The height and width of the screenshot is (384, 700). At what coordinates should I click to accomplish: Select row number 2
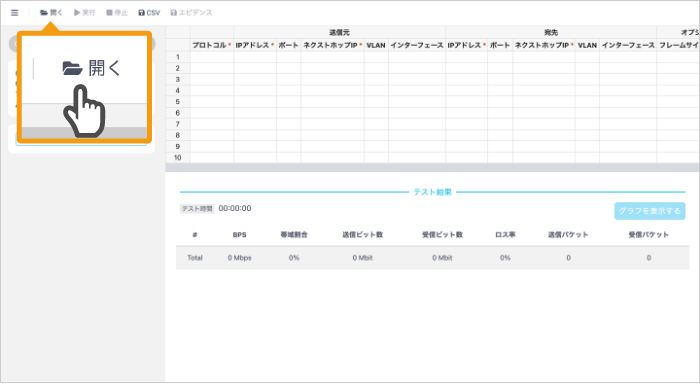(178, 68)
